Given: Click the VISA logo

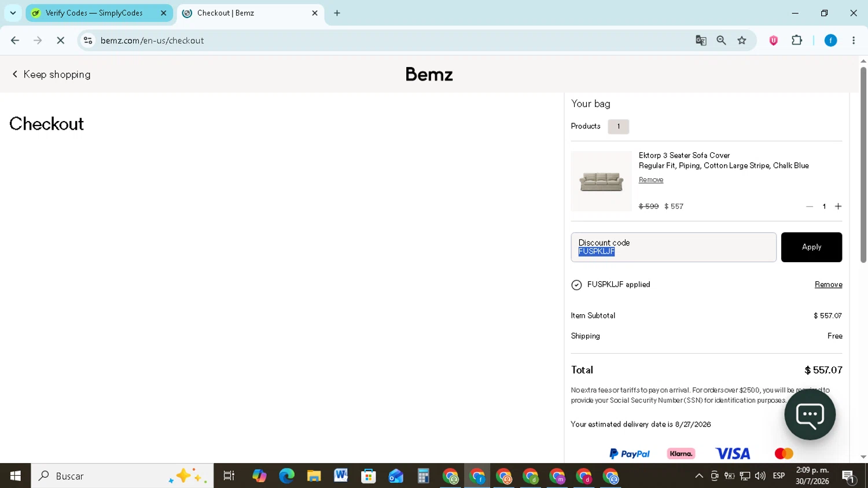Looking at the screenshot, I should pyautogui.click(x=733, y=454).
